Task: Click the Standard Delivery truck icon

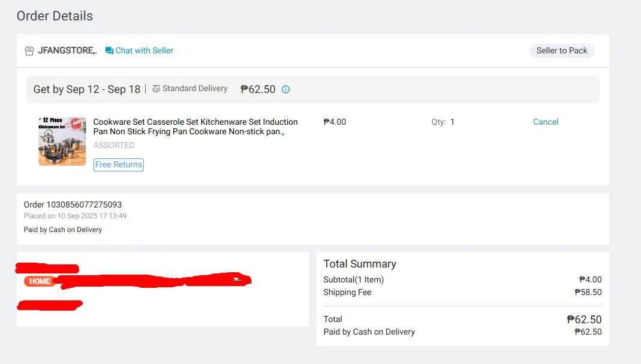Action: (156, 88)
